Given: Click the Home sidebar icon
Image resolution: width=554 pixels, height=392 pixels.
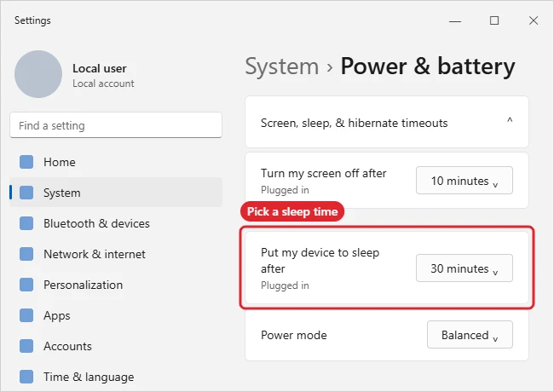Looking at the screenshot, I should 26,162.
